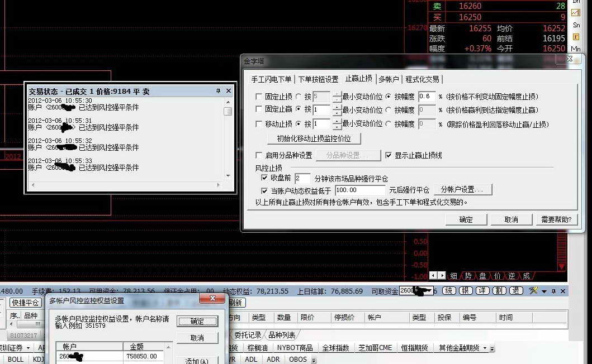Select the BOLL indicator tab
Viewport: 592px width, 364px height.
pyautogui.click(x=16, y=360)
